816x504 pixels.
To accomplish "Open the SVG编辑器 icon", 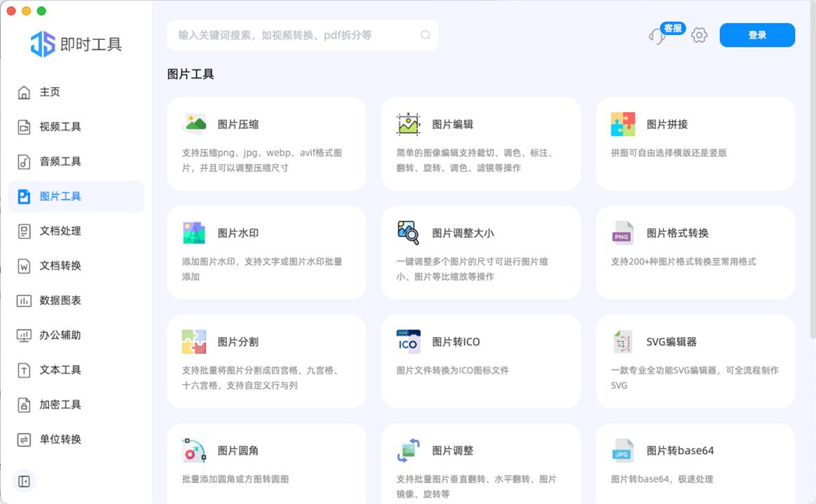I will click(x=623, y=341).
